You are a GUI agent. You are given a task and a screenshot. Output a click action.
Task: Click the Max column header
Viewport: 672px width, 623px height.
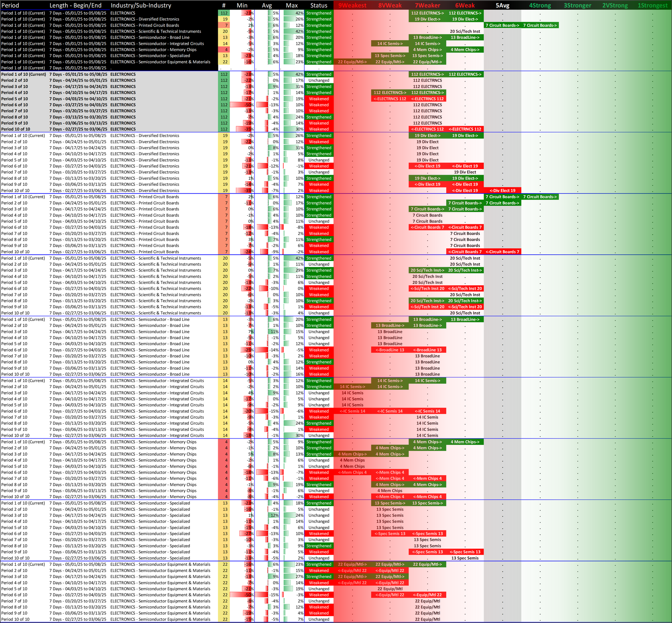(x=292, y=5)
